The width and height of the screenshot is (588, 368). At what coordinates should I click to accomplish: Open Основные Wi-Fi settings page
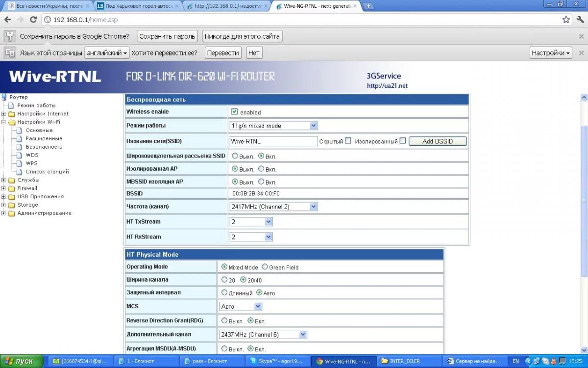(39, 131)
